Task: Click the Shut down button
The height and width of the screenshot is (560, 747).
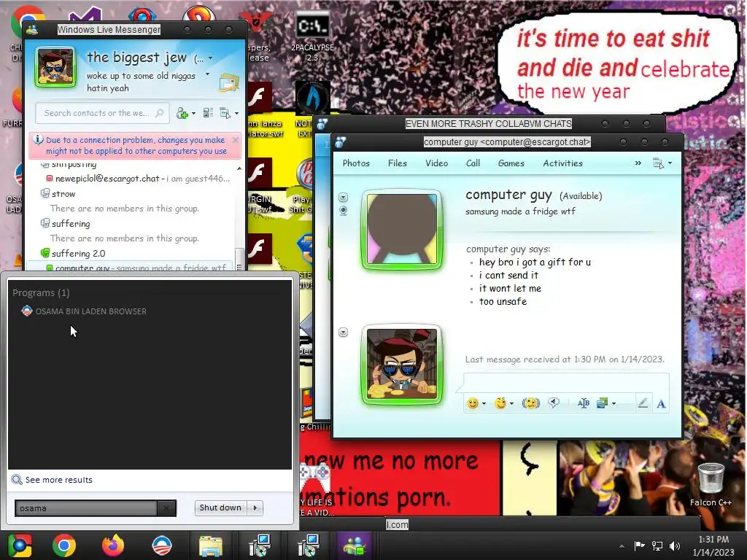Action: (220, 507)
